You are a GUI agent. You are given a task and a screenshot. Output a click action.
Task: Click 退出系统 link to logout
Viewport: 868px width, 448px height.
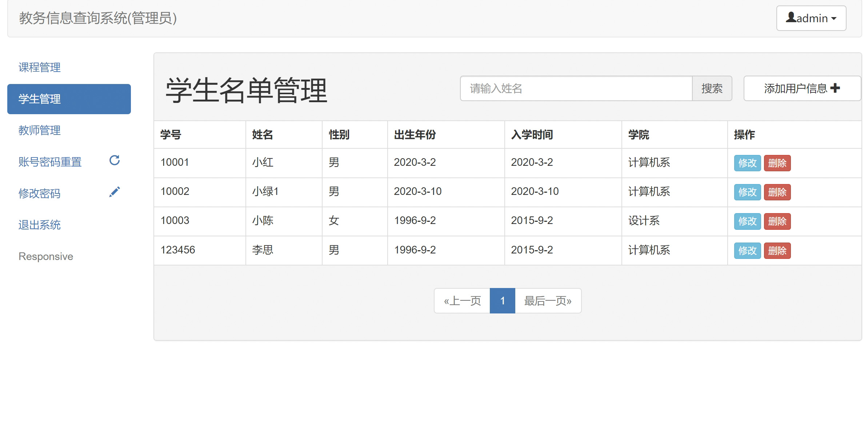(39, 224)
